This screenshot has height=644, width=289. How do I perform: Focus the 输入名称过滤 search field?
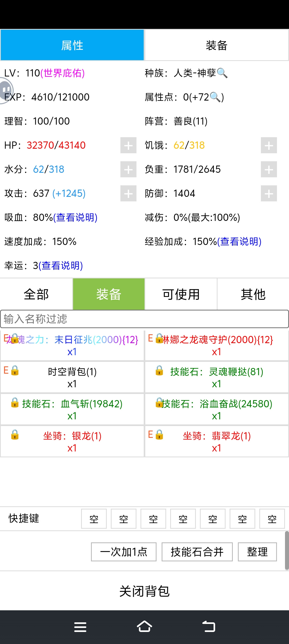[144, 319]
